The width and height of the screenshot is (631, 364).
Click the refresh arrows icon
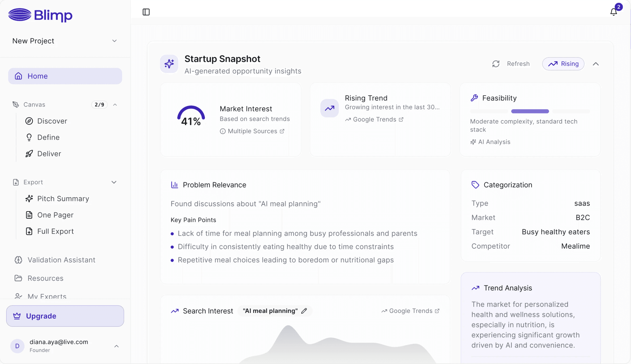coord(496,64)
